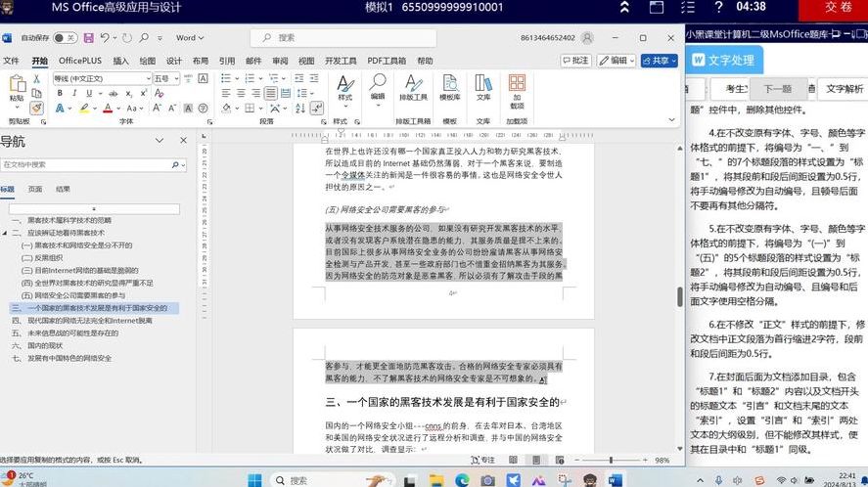This screenshot has height=487, width=868.
Task: Click the Grow Font icon
Action: (158, 108)
